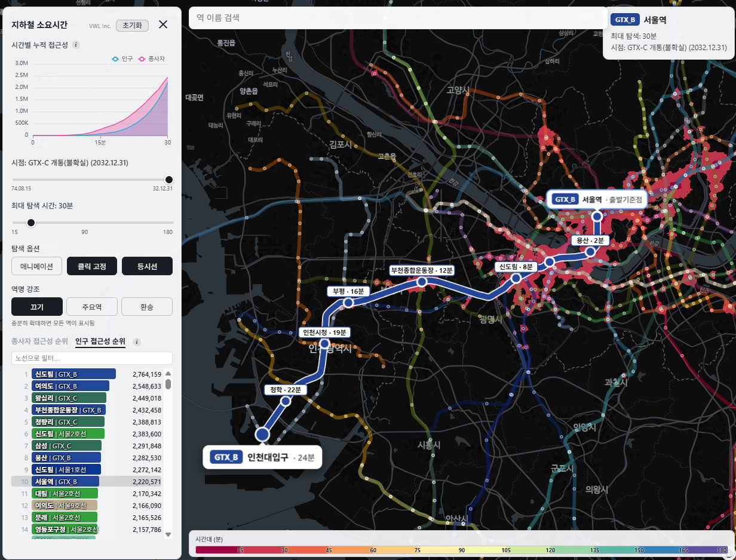The width and height of the screenshot is (736, 560).
Task: Click the 부천종합운동장 · 12분 station label
Action: [x=422, y=270]
